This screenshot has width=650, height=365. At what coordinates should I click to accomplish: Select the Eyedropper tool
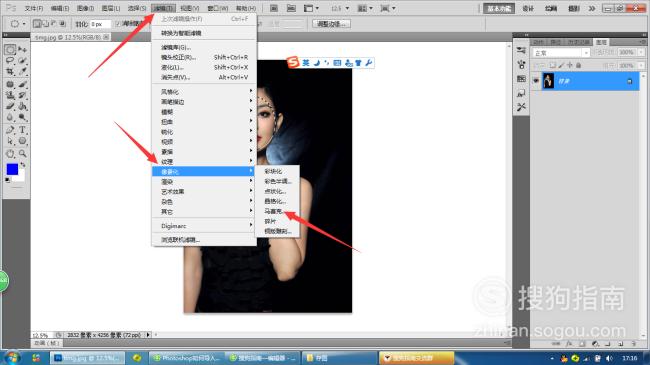coord(22,72)
